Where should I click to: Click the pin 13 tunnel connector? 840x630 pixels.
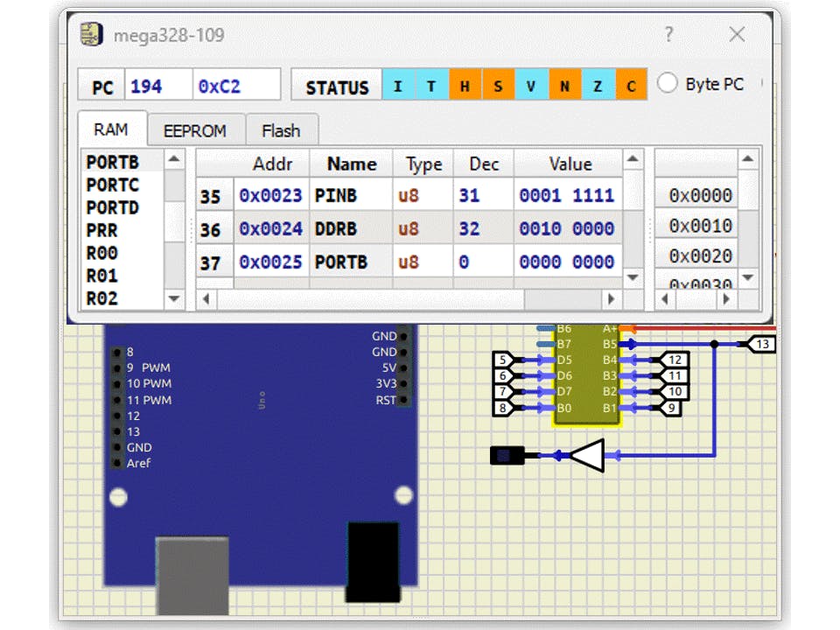pyautogui.click(x=761, y=345)
